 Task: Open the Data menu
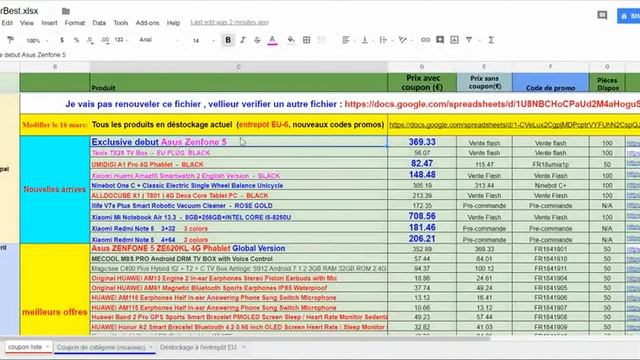pos(99,23)
